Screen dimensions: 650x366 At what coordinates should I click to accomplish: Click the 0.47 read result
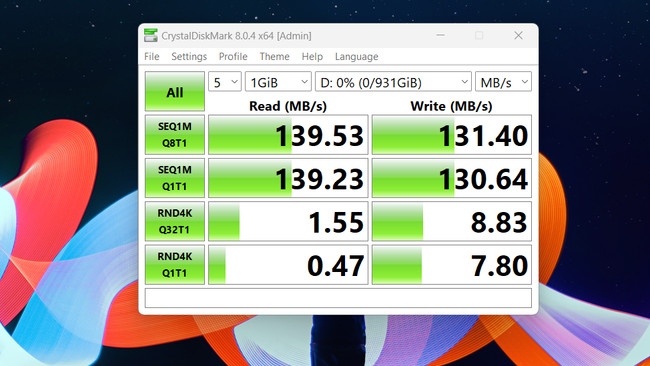288,264
